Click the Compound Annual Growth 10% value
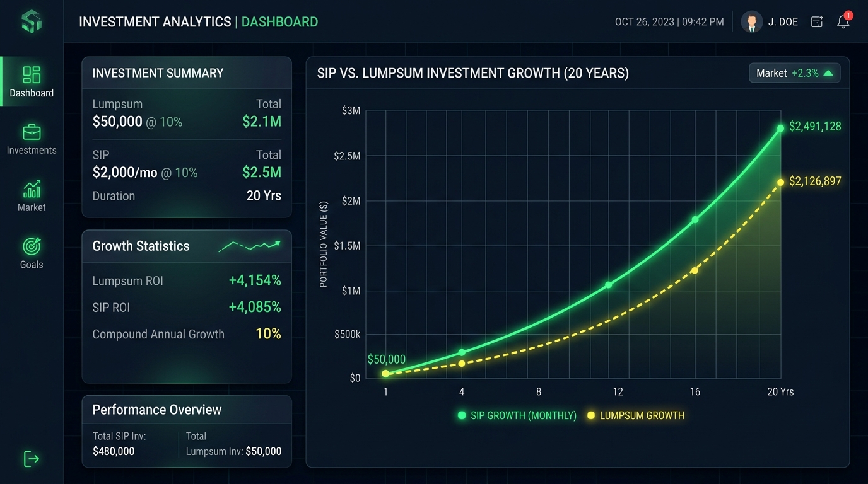868x484 pixels. [x=268, y=334]
